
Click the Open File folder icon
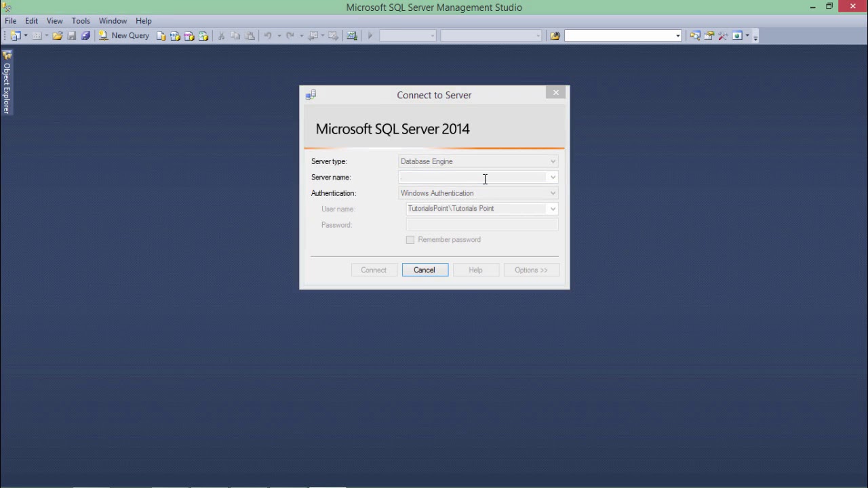pos(58,36)
